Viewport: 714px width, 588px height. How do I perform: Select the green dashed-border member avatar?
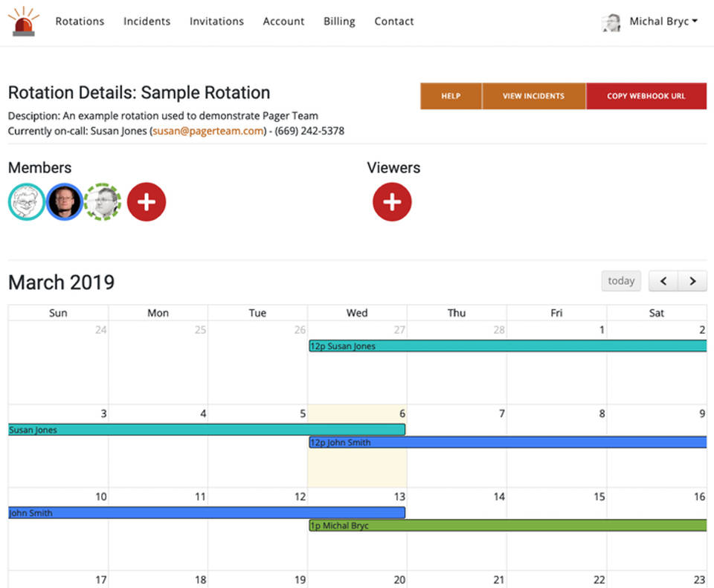102,202
